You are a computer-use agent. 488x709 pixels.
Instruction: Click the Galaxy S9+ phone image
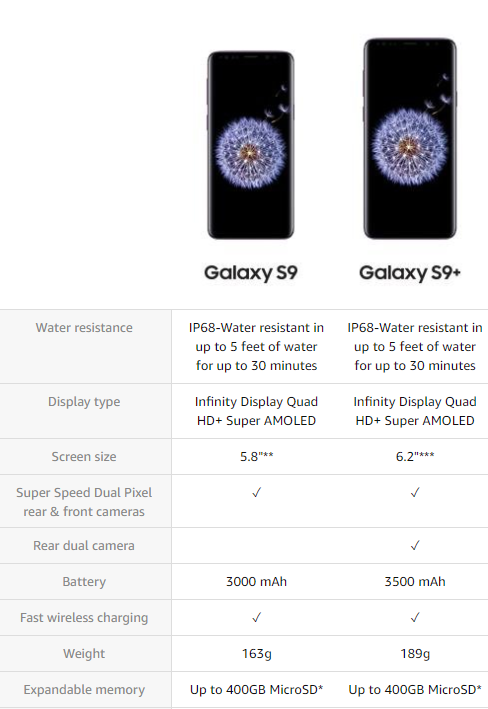pos(410,139)
